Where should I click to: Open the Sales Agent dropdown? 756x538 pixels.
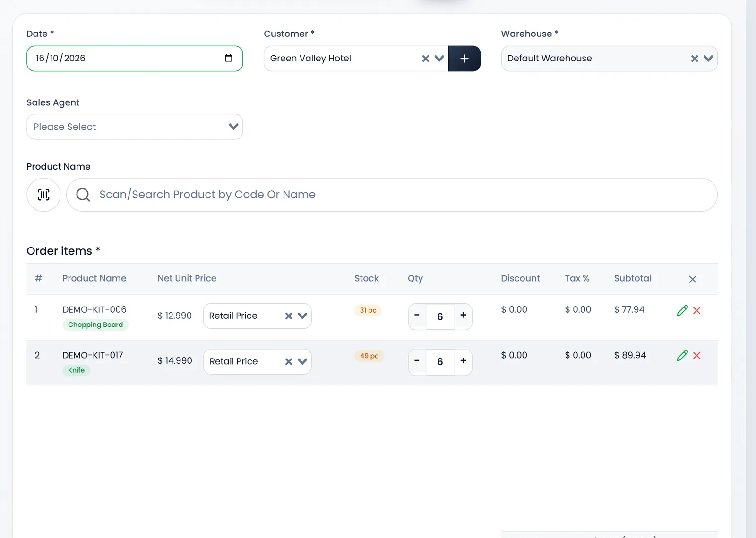[135, 127]
